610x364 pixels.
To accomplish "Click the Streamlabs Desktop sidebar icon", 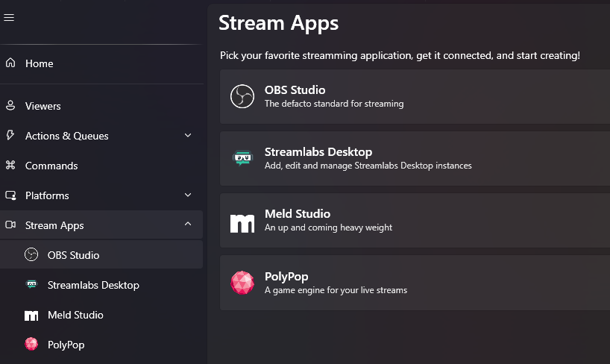I will click(x=31, y=284).
